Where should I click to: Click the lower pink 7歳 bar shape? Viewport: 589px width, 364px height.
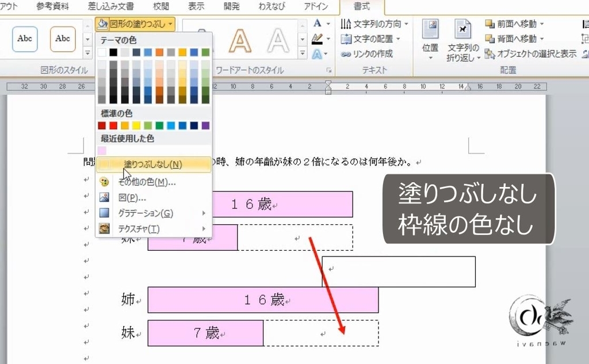(205, 333)
